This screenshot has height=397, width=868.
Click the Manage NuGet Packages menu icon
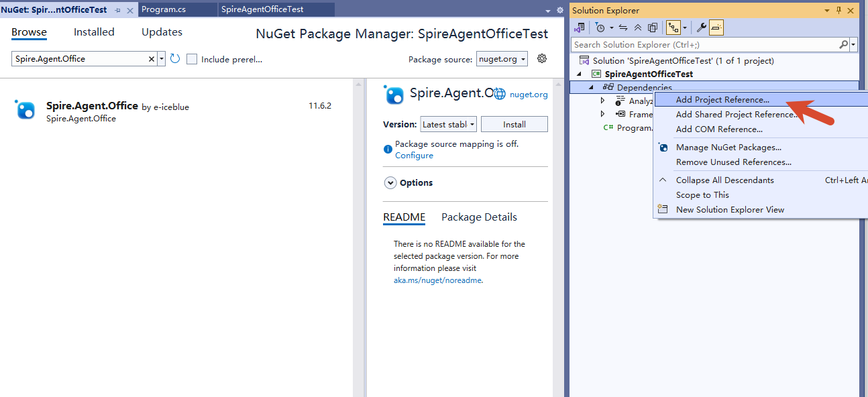(663, 147)
